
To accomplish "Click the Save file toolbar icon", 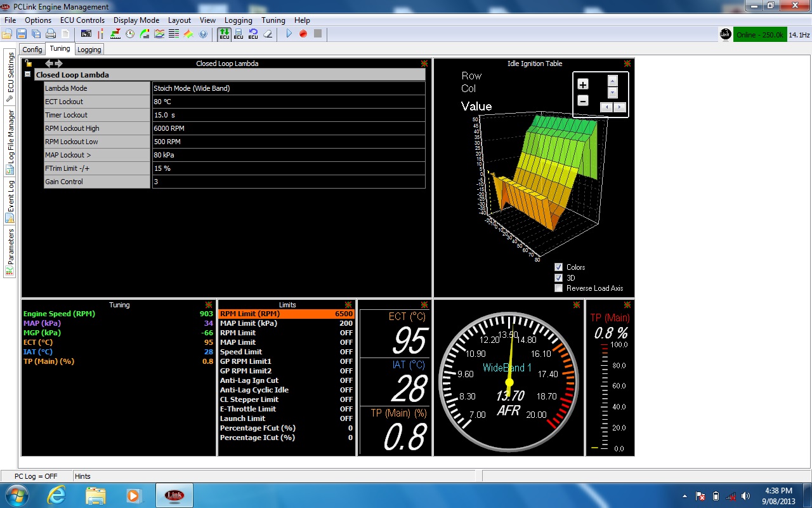I will (22, 34).
